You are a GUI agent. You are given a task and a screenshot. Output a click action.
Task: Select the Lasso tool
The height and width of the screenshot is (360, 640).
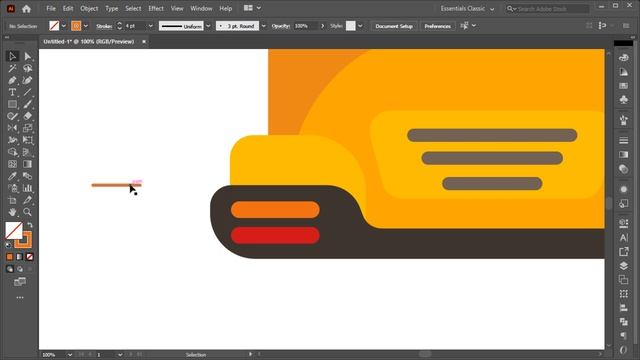(27, 68)
